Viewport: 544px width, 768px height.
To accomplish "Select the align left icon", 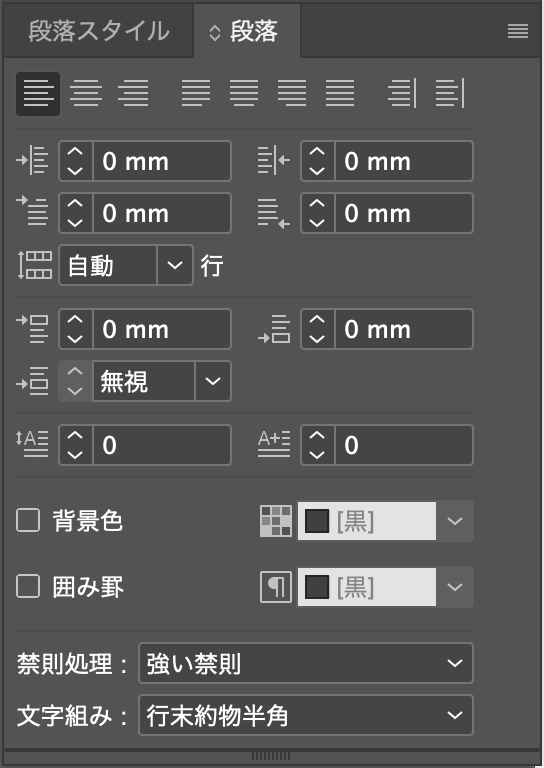I will pyautogui.click(x=38, y=94).
